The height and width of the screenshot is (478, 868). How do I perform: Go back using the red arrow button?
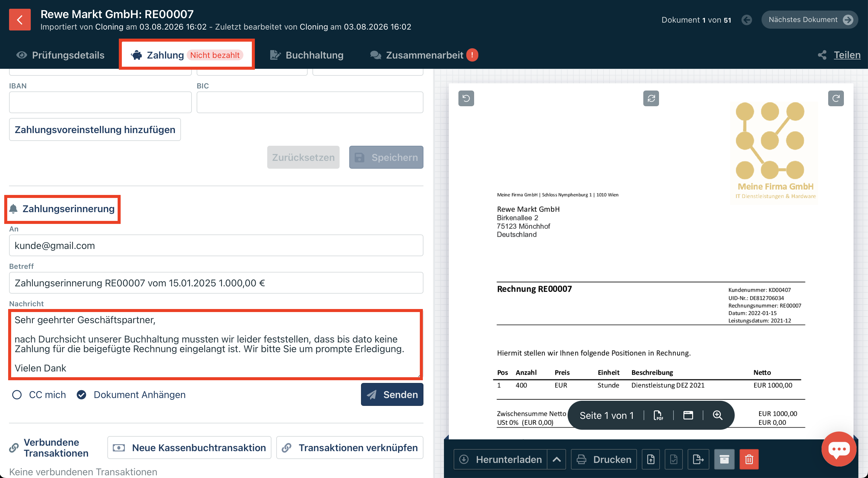20,20
